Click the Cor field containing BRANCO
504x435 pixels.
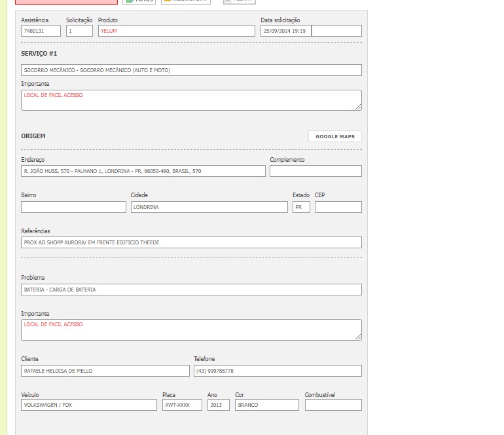(x=267, y=405)
